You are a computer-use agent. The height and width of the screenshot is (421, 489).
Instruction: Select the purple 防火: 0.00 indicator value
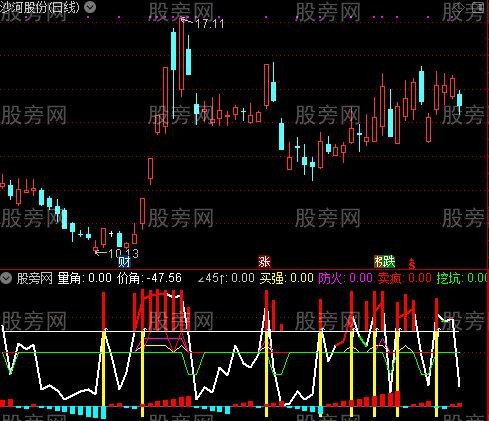click(345, 278)
